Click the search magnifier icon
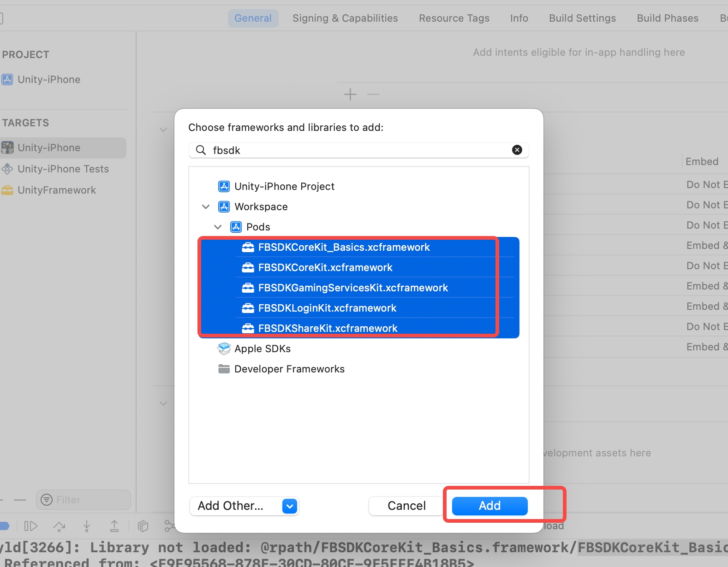 pyautogui.click(x=201, y=150)
